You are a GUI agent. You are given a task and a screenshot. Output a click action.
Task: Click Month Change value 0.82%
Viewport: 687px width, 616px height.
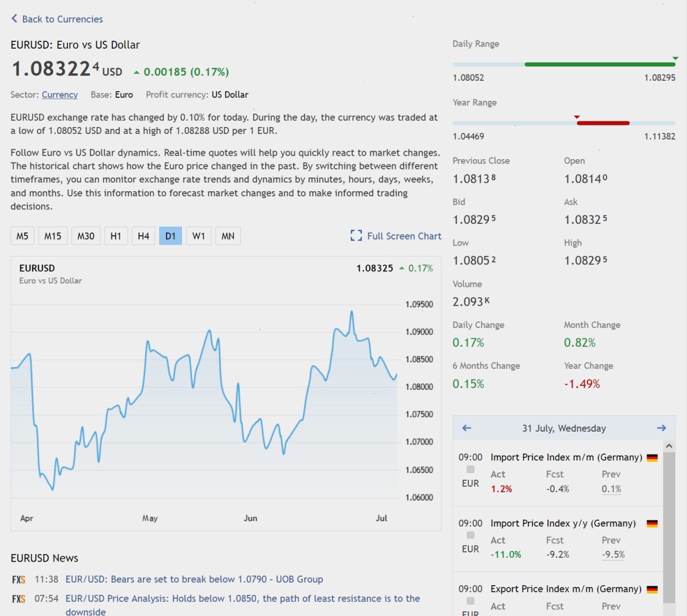pos(580,343)
